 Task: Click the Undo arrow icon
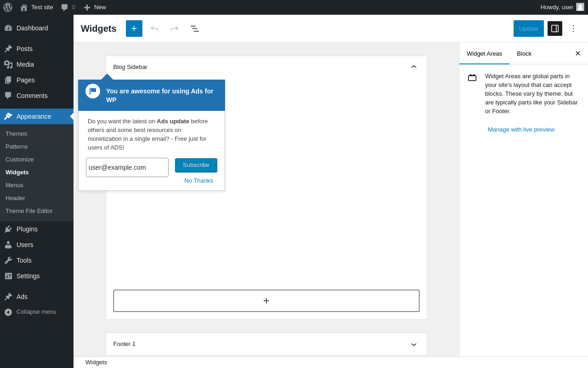point(154,29)
